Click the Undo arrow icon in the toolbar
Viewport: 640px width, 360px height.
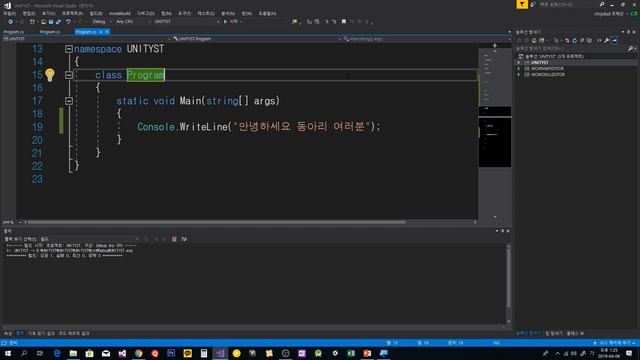click(69, 22)
